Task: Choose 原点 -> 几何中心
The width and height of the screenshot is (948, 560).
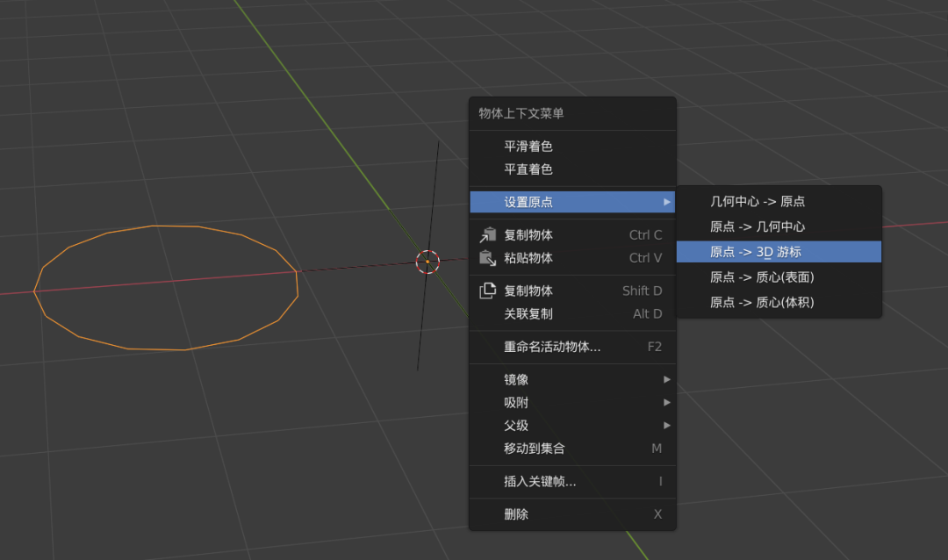Action: pos(779,226)
